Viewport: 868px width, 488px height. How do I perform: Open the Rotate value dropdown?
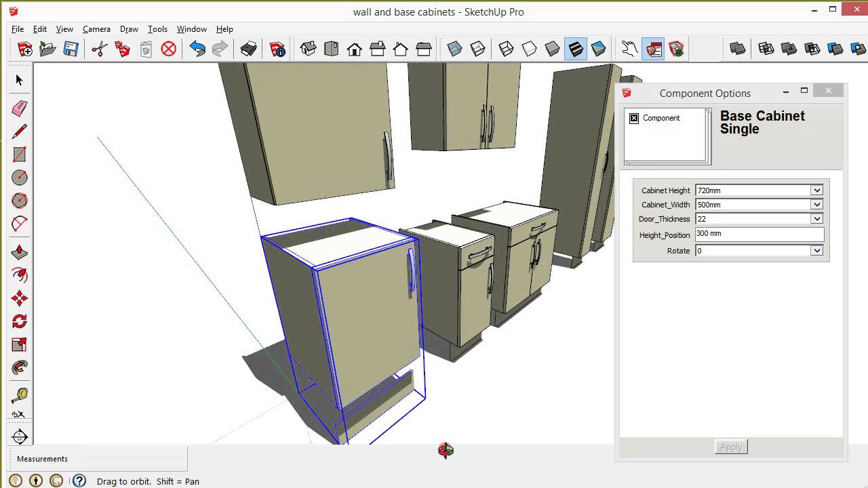click(x=816, y=251)
